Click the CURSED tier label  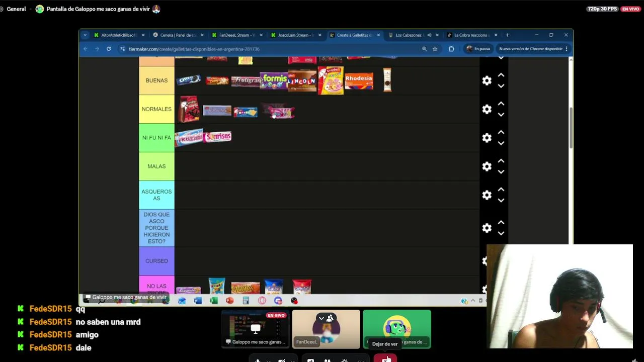(156, 261)
